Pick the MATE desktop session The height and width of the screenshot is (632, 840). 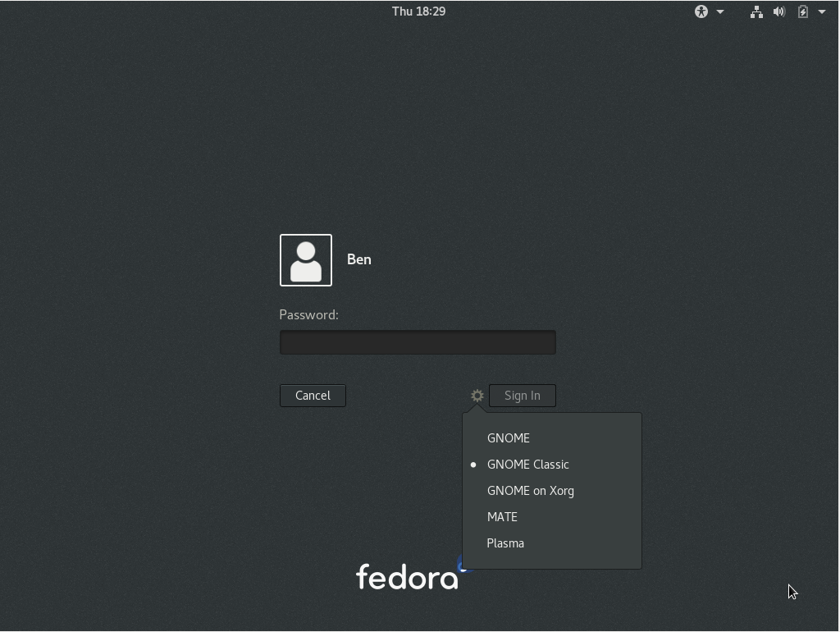(552, 517)
